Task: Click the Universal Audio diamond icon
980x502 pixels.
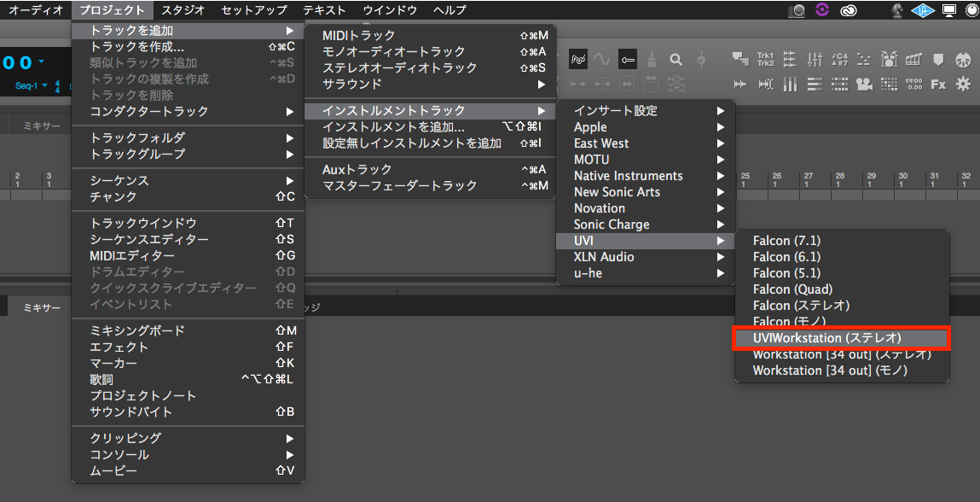Action: tap(923, 10)
